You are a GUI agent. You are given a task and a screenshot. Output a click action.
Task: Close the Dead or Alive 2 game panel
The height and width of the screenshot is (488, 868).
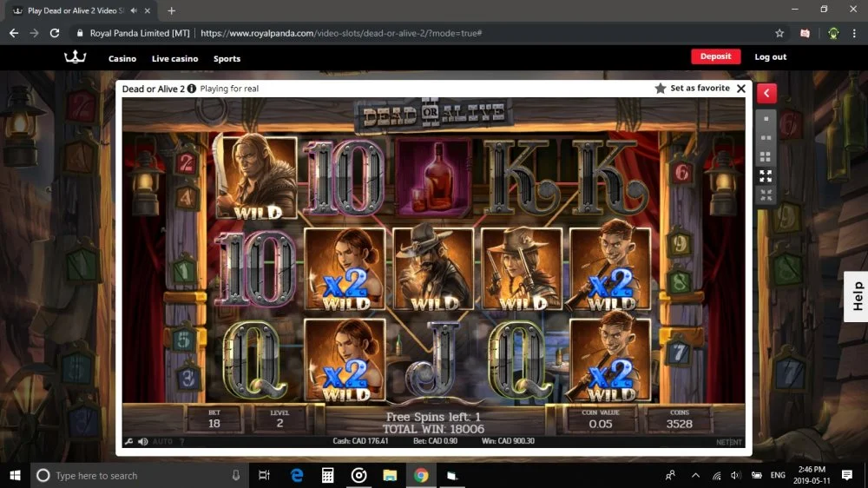point(740,89)
